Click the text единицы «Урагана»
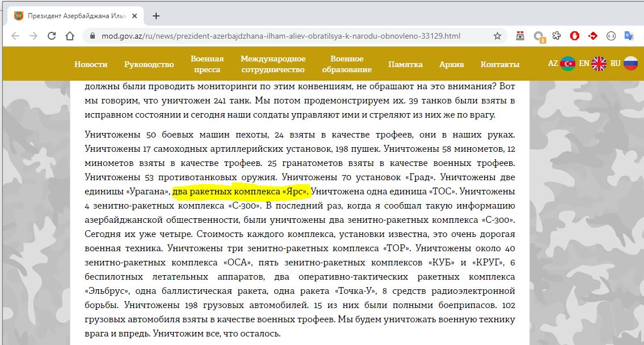644x345 pixels. pyautogui.click(x=127, y=192)
